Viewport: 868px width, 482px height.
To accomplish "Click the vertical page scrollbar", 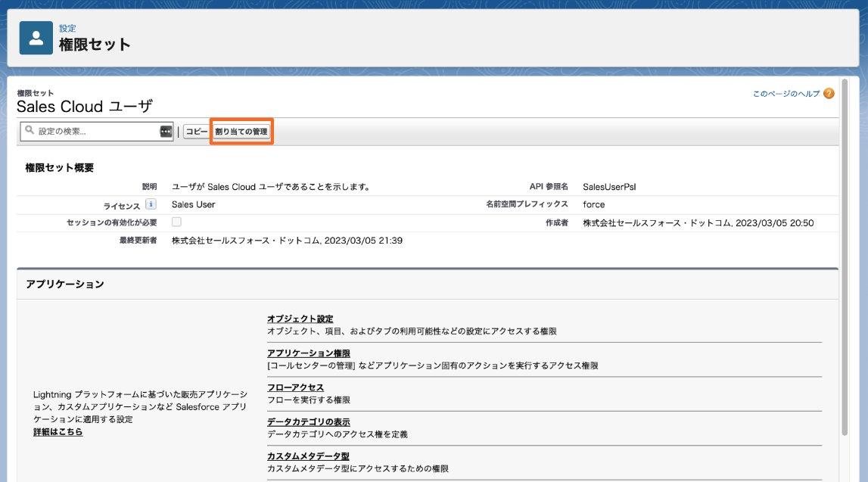I will (845, 257).
